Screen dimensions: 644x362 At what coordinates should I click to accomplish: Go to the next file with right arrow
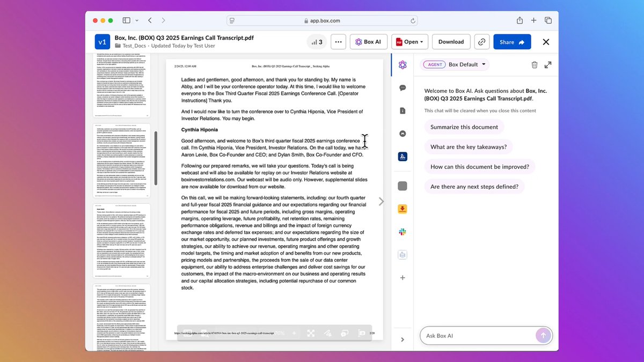pyautogui.click(x=382, y=202)
